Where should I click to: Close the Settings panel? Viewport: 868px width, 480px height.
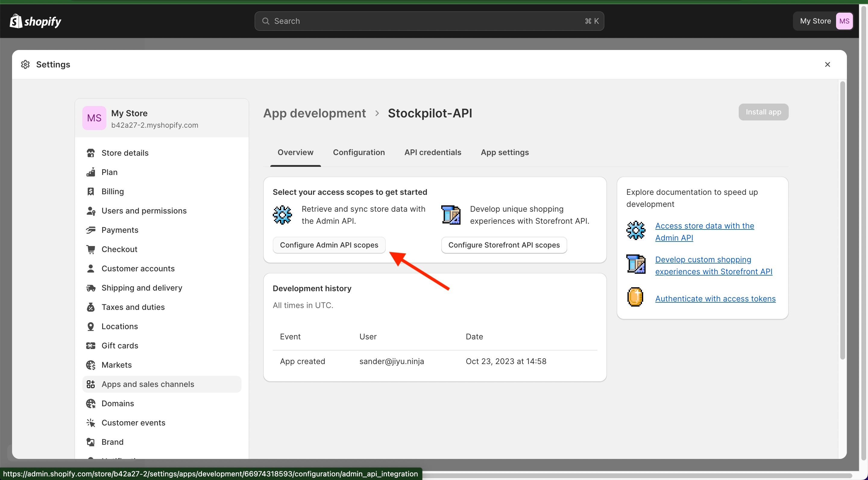(x=828, y=64)
